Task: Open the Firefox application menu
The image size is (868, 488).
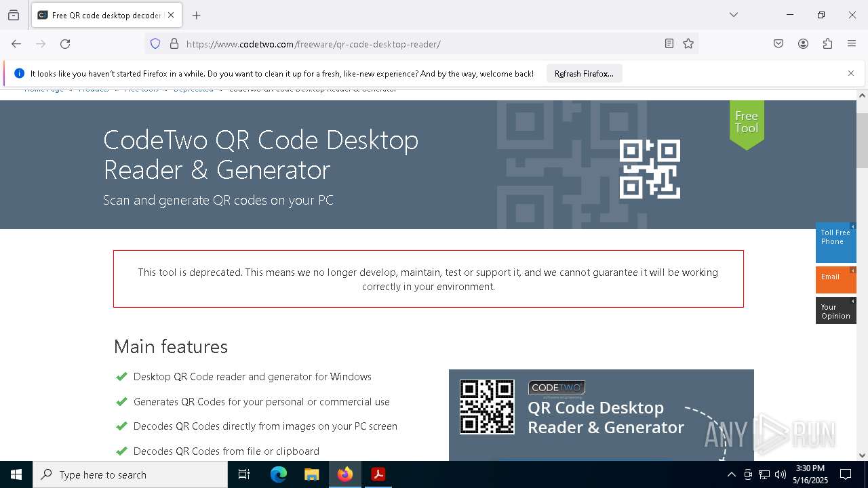Action: pos(852,44)
